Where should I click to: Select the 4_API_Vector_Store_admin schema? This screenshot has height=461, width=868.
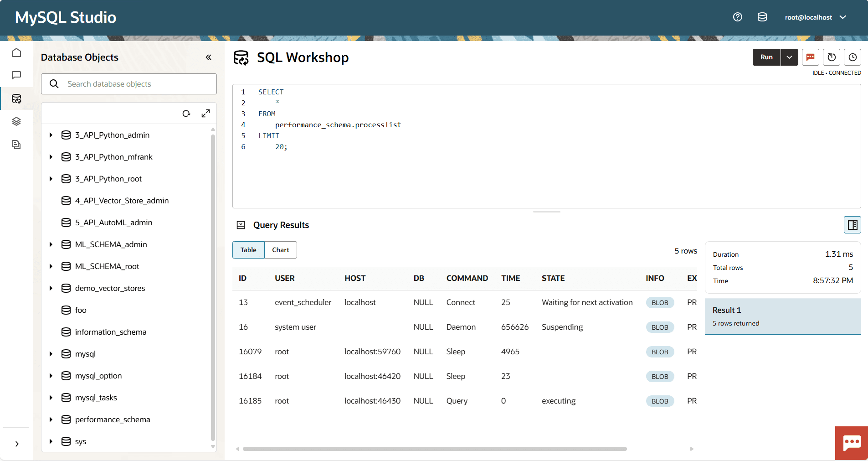click(122, 201)
